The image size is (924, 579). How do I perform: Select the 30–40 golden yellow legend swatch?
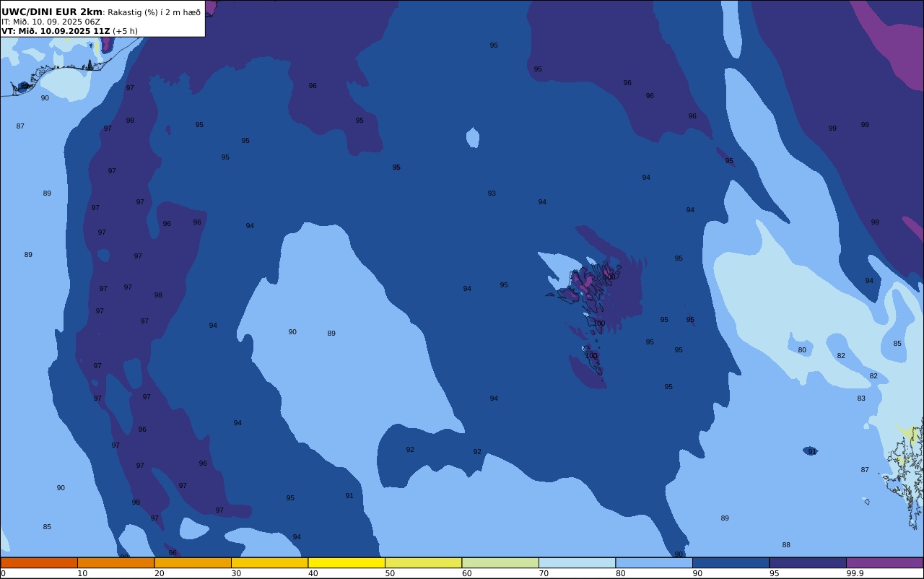pyautogui.click(x=269, y=562)
